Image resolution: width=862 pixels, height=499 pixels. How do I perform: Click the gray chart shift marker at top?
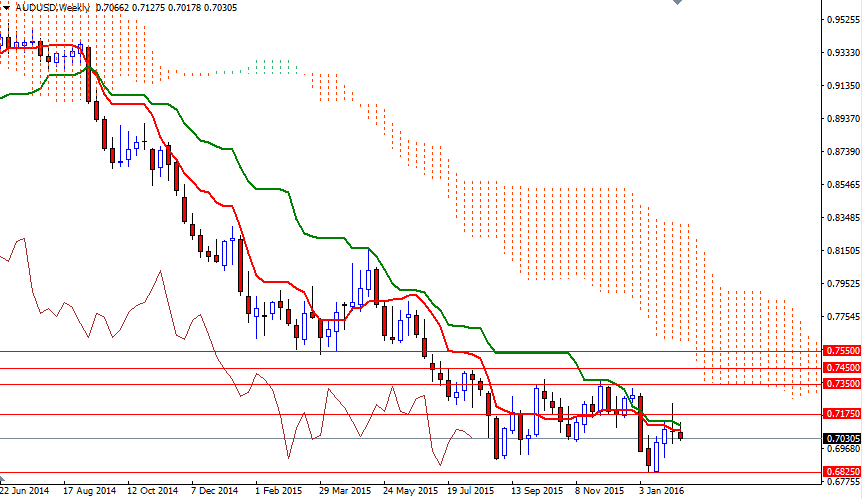coord(677,2)
